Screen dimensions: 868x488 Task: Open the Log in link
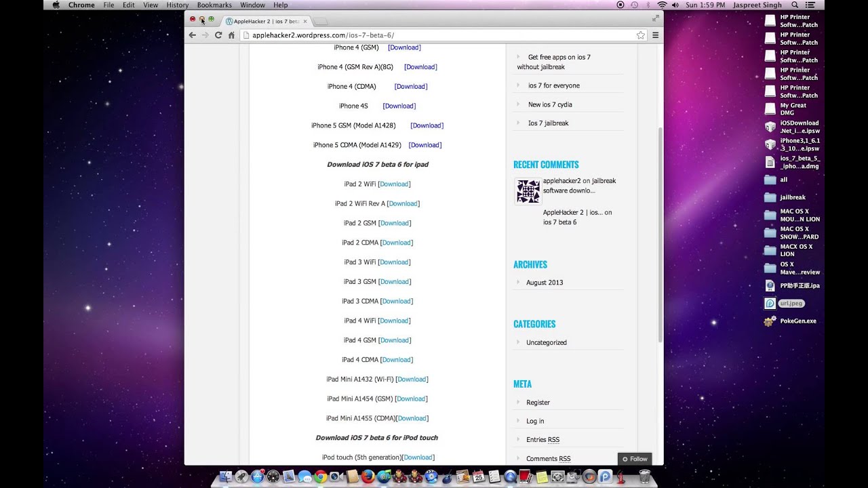(x=535, y=421)
